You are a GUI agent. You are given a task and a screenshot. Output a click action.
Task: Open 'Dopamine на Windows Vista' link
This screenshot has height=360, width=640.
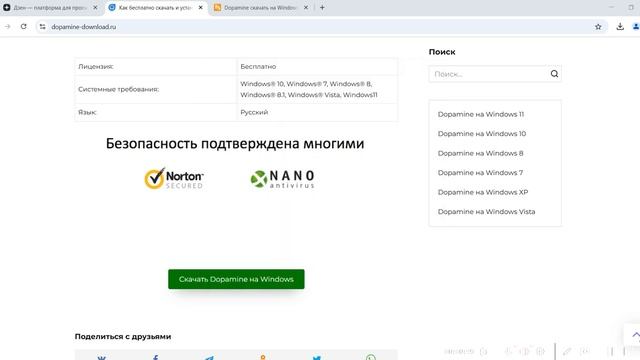coord(486,211)
